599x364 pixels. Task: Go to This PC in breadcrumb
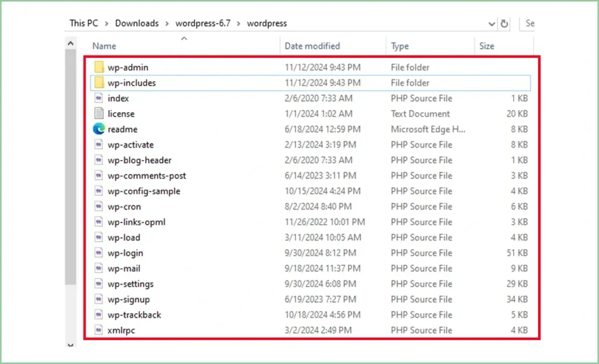pos(84,23)
